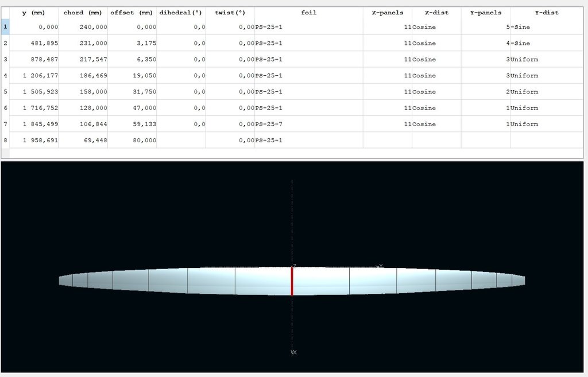Select the y cell showing 481,895
Image resolution: width=588 pixels, height=377 pixels.
pos(34,43)
